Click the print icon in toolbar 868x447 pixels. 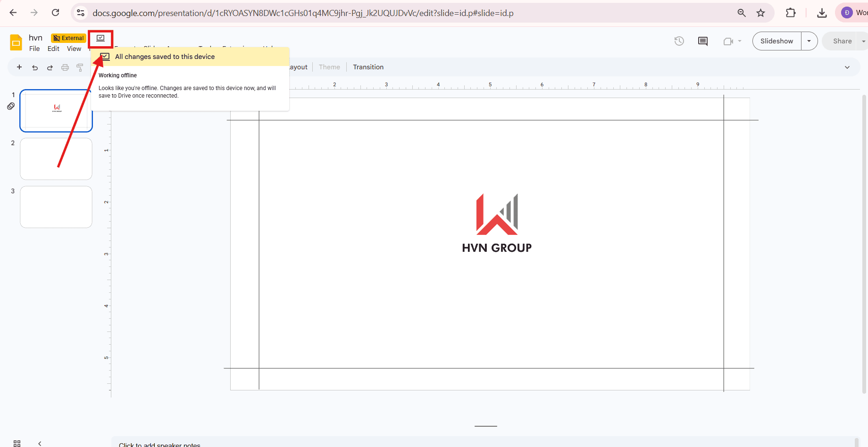click(65, 67)
